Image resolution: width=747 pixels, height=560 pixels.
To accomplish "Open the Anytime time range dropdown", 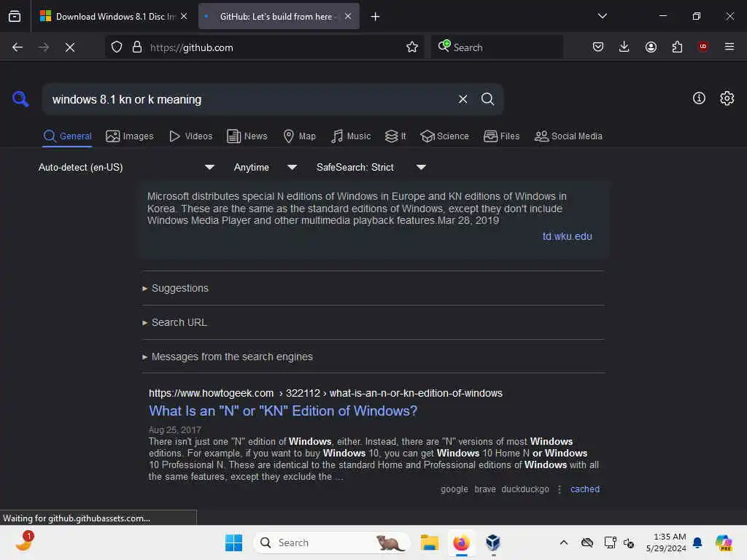I will coord(265,167).
